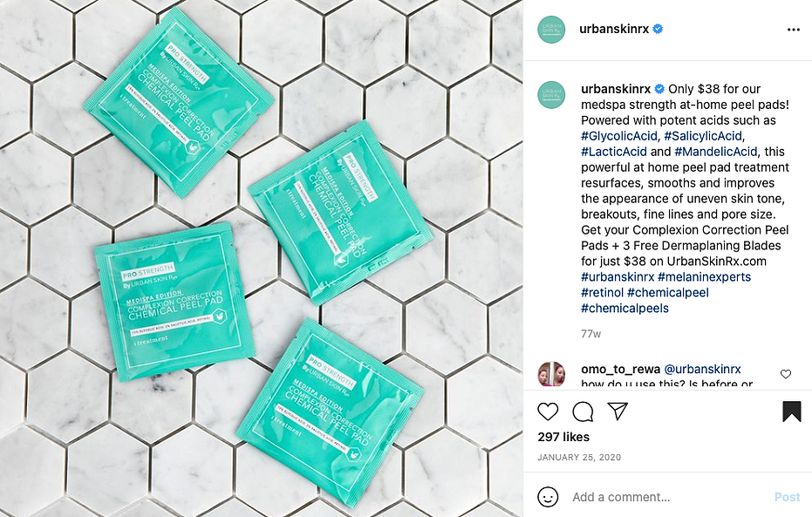Share post via paper plane icon
The image size is (812, 517).
click(618, 411)
